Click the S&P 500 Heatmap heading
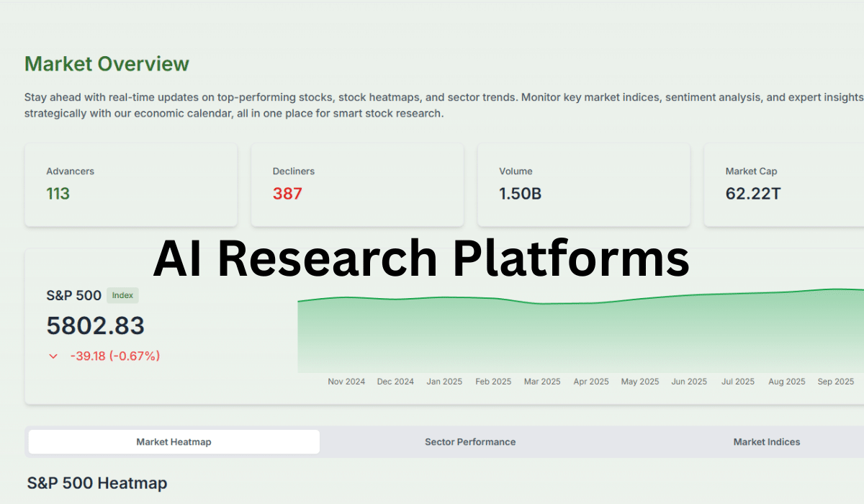The height and width of the screenshot is (504, 864). click(97, 483)
